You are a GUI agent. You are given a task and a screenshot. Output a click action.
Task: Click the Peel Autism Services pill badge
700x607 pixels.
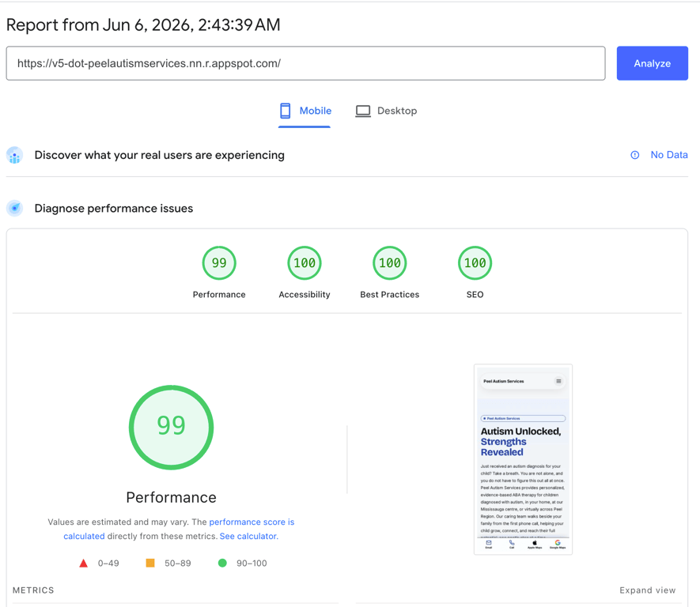pyautogui.click(x=523, y=418)
